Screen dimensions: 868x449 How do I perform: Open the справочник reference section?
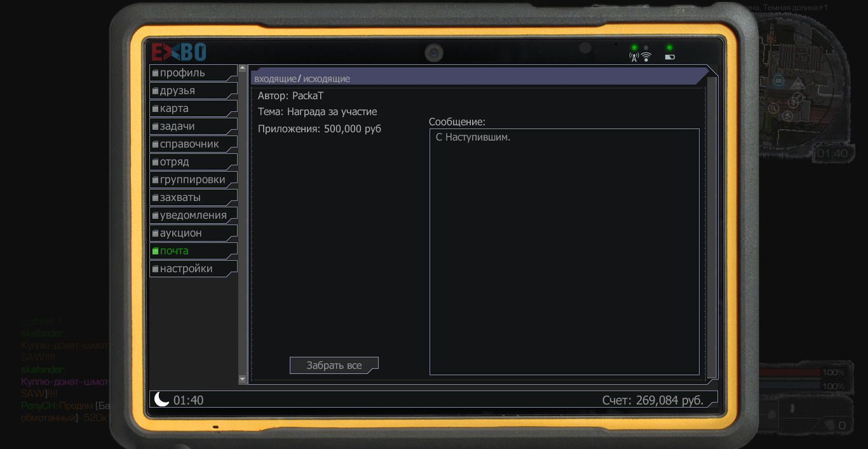coord(193,144)
